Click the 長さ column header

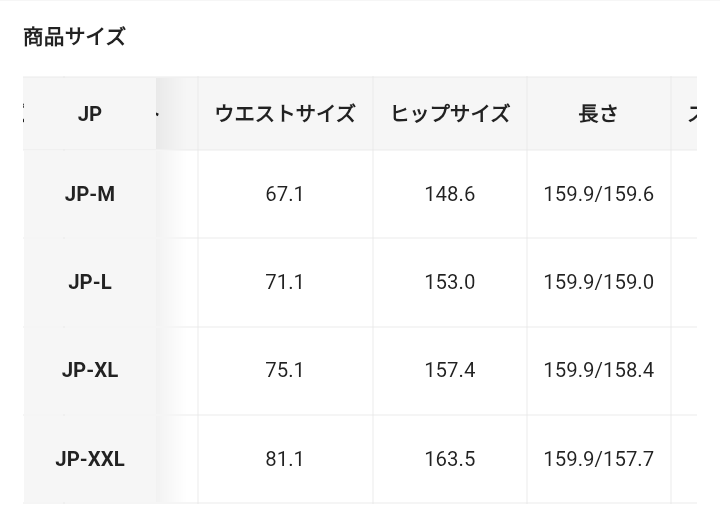coord(599,113)
